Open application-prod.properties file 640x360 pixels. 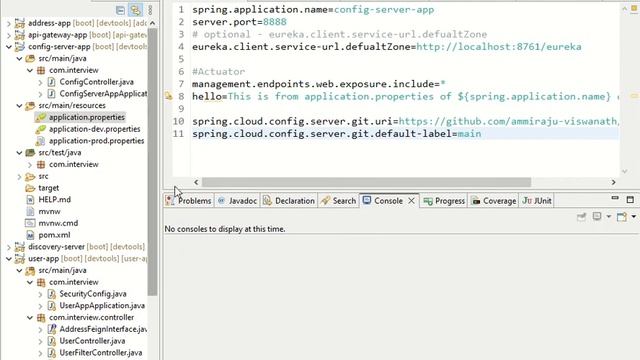pyautogui.click(x=96, y=141)
